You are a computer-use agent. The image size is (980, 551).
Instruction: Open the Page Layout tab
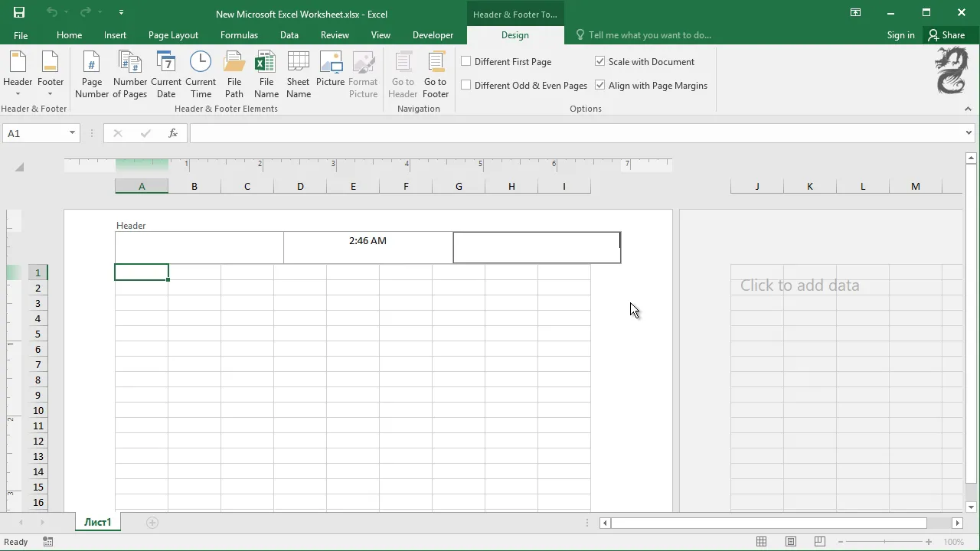[x=173, y=35]
